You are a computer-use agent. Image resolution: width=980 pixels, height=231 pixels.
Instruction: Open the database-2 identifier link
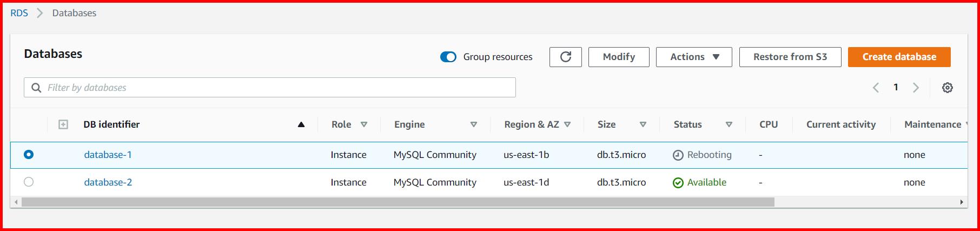[108, 182]
